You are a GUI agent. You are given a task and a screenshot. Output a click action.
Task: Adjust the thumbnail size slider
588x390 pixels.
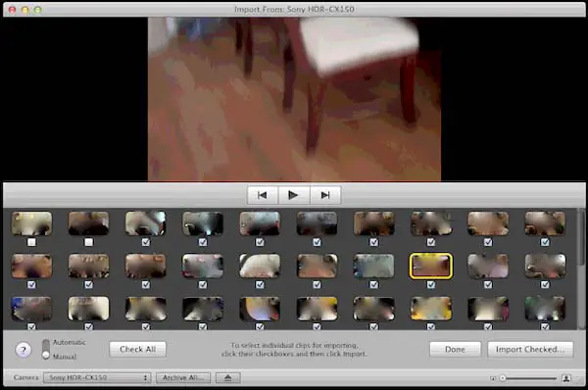[x=529, y=378]
